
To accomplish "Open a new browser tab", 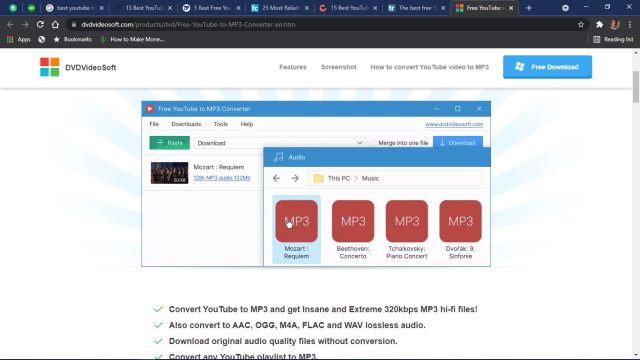I will click(529, 8).
